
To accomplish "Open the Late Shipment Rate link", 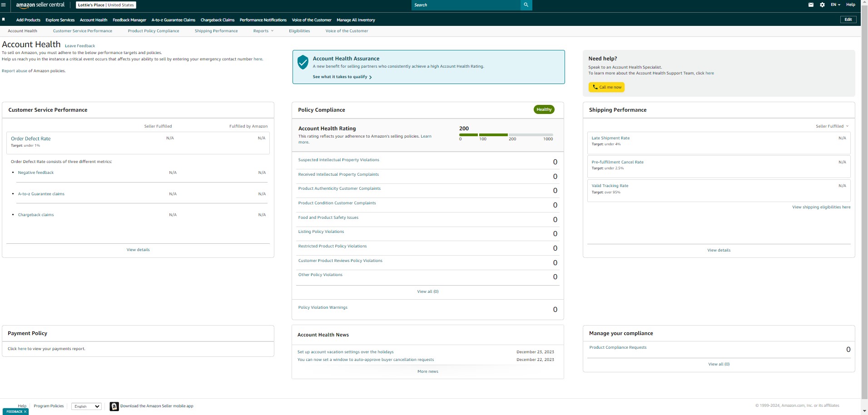I will pyautogui.click(x=610, y=138).
